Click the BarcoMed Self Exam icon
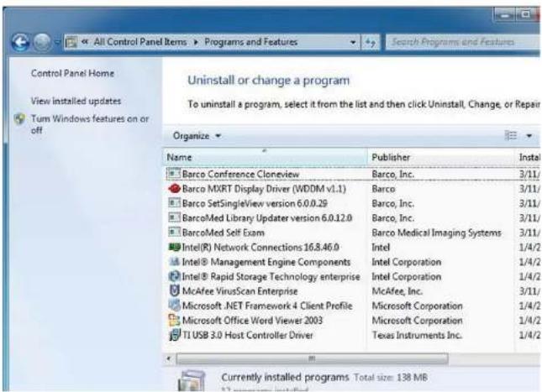Viewport: 542px width, 392px height. point(174,232)
